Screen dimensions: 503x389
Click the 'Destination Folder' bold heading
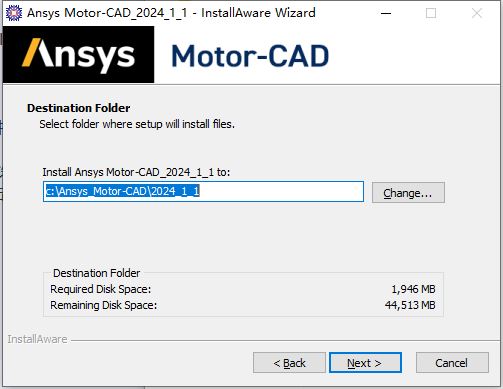(x=79, y=108)
